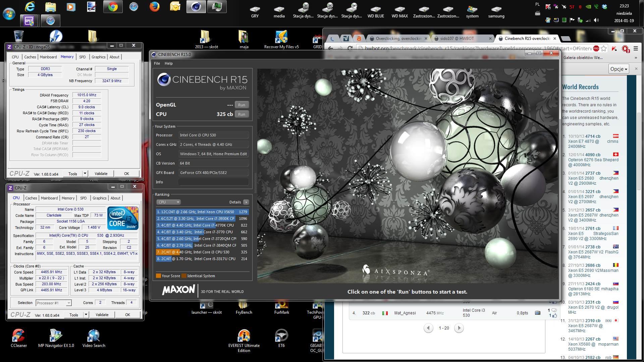Viewport: 644px width, 362px height.
Task: Click the clock showing 23:23
Action: click(624, 6)
